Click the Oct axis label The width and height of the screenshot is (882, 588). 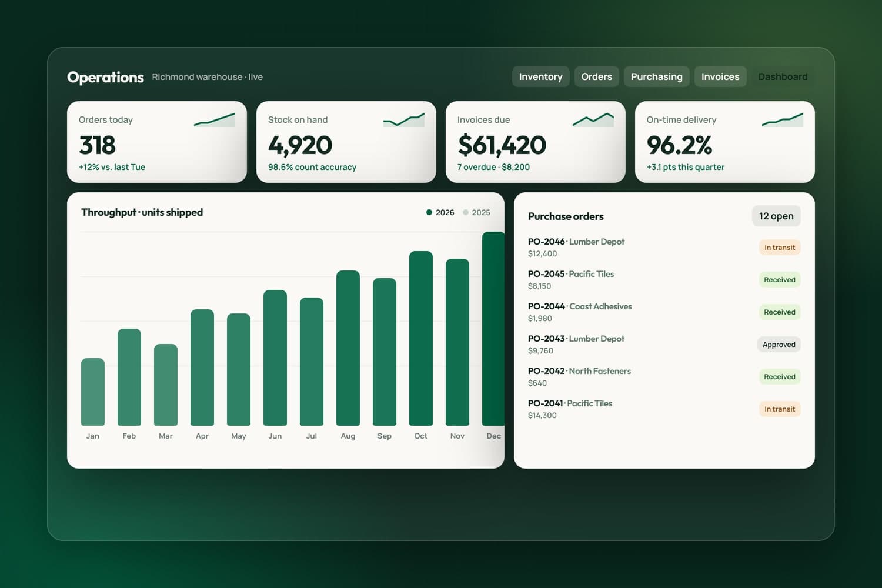click(x=421, y=436)
